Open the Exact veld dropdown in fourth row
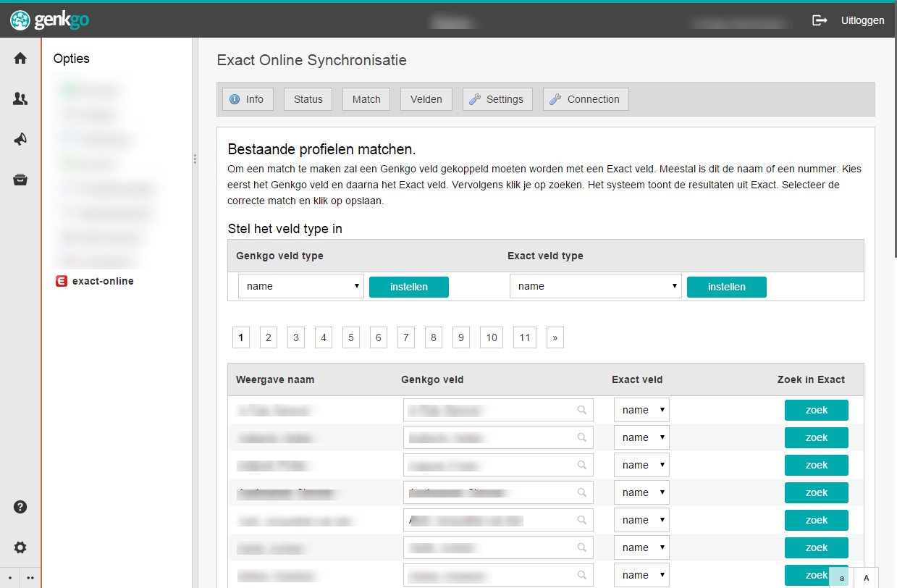The width and height of the screenshot is (897, 588). [641, 492]
